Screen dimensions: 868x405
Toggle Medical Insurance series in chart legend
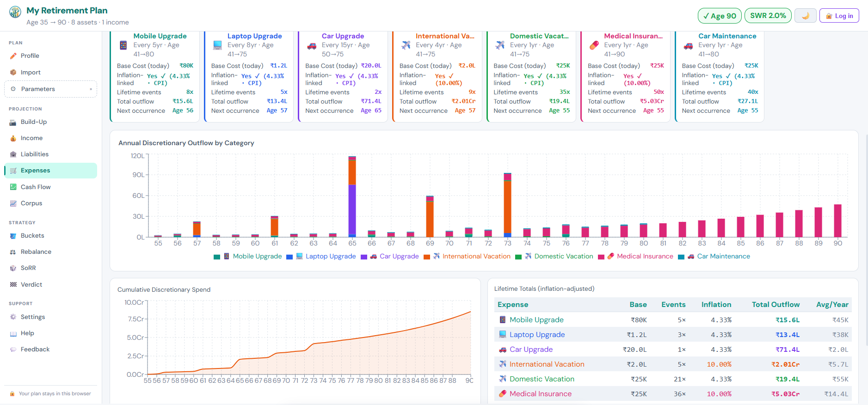(x=635, y=257)
